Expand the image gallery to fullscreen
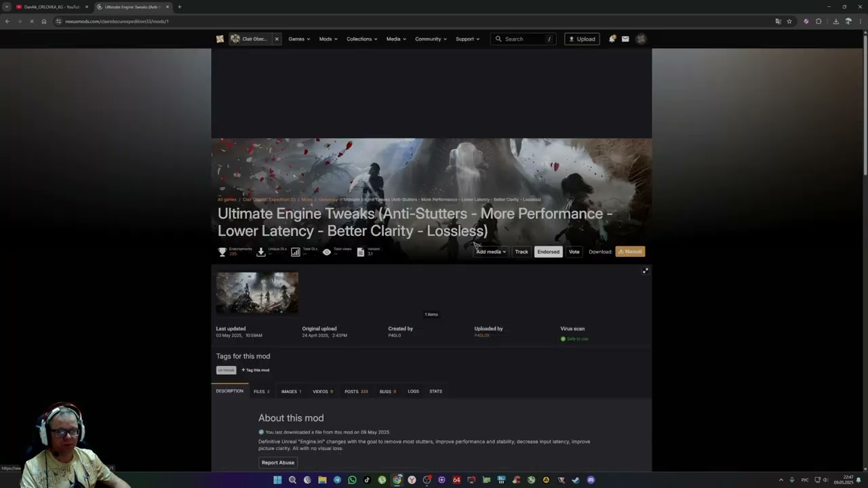This screenshot has height=488, width=868. pyautogui.click(x=646, y=270)
